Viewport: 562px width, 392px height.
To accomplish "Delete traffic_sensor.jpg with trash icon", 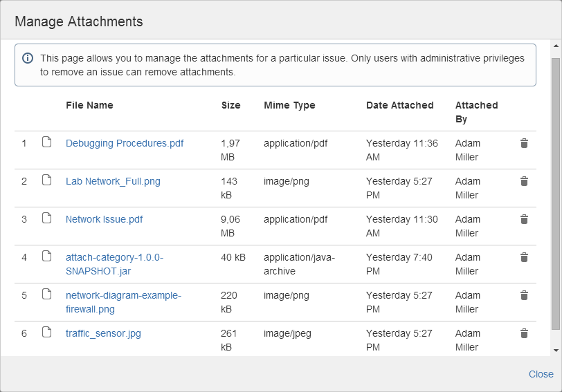I will [x=524, y=333].
